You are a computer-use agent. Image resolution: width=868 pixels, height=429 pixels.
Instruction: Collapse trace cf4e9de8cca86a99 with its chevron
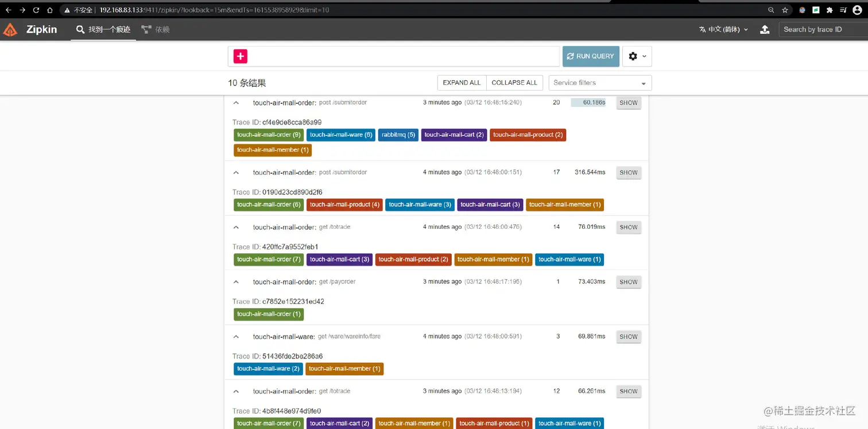click(x=235, y=103)
